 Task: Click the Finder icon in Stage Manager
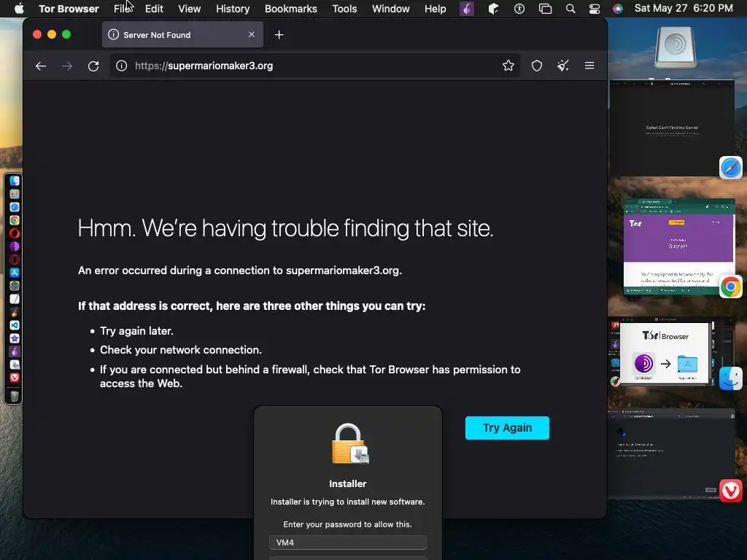coord(731,378)
